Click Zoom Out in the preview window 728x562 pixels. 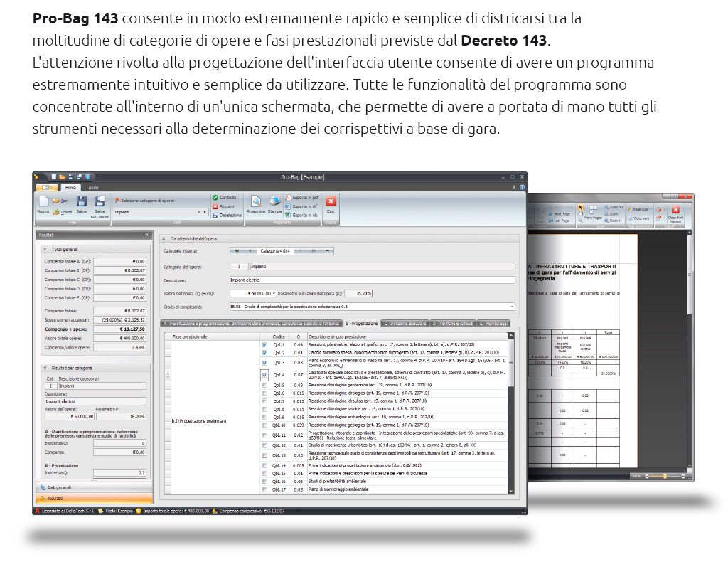[x=614, y=207]
